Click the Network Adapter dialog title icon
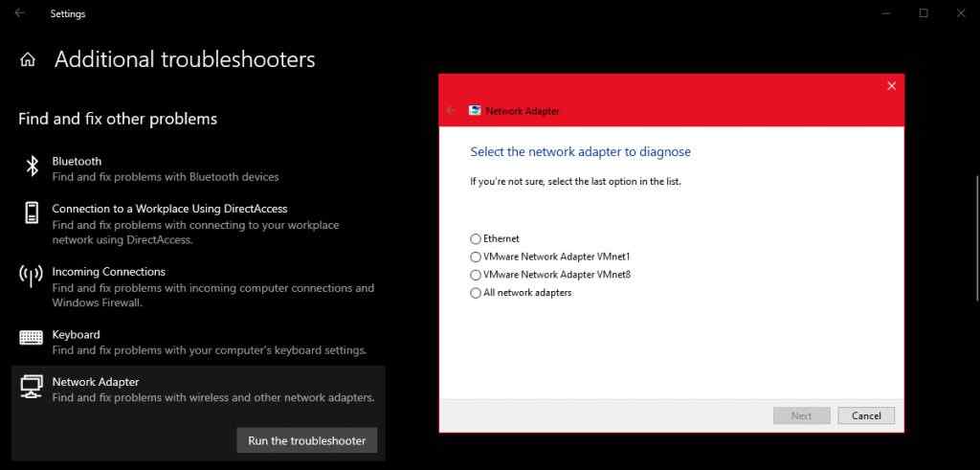The width and height of the screenshot is (980, 470). click(474, 111)
